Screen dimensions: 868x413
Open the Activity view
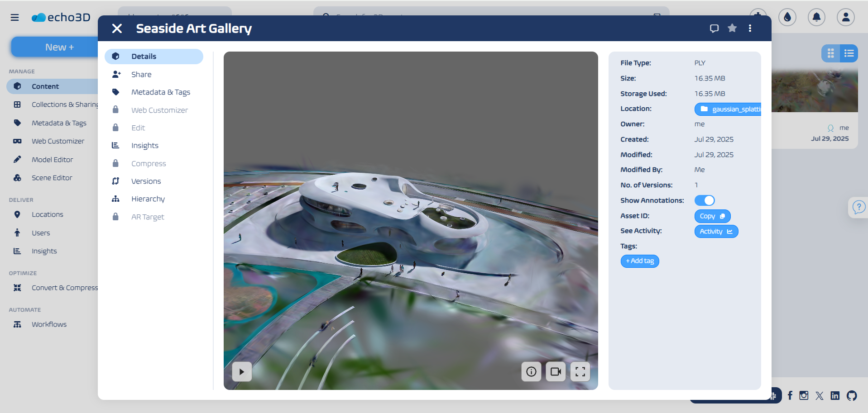[x=715, y=231]
